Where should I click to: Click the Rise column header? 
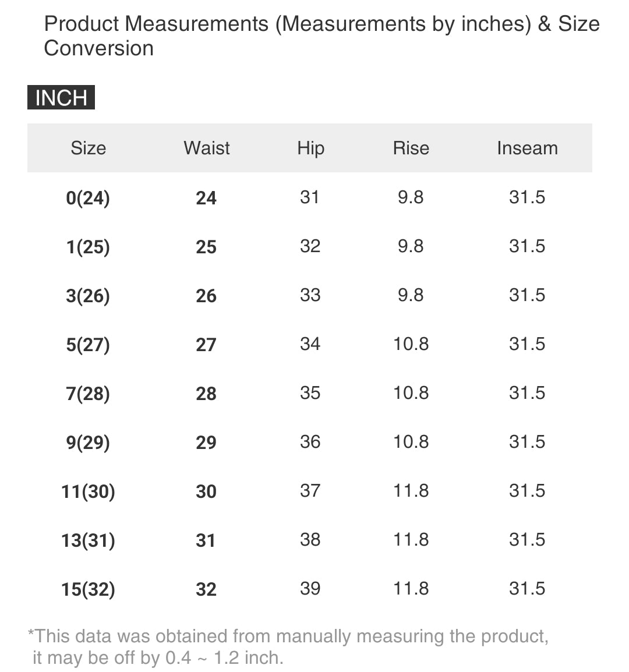click(x=411, y=148)
